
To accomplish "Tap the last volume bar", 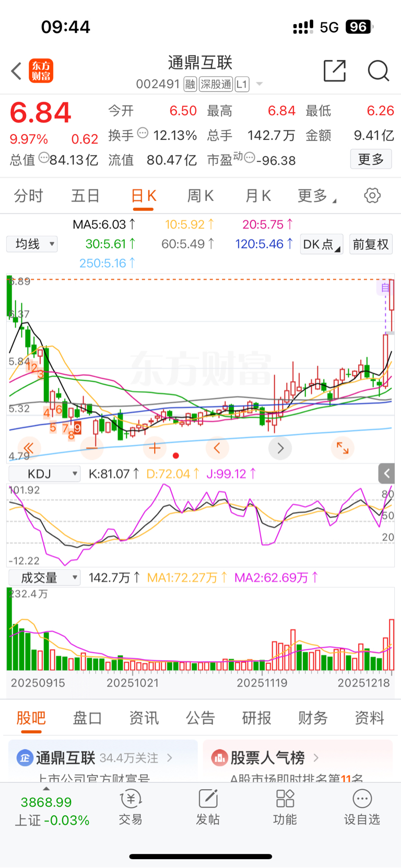I will coord(392,645).
